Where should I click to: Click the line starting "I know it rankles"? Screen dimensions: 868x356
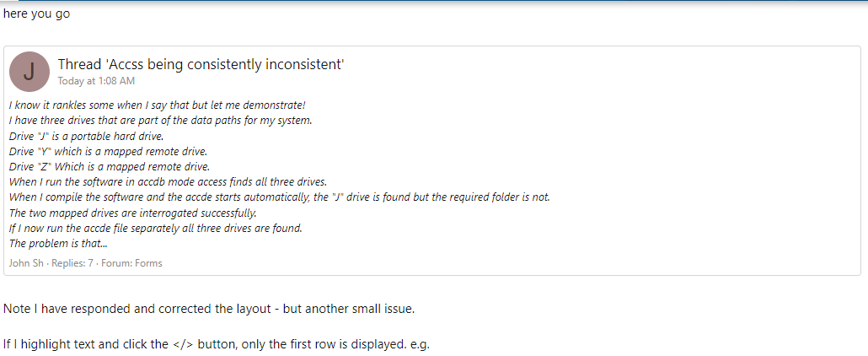[157, 105]
